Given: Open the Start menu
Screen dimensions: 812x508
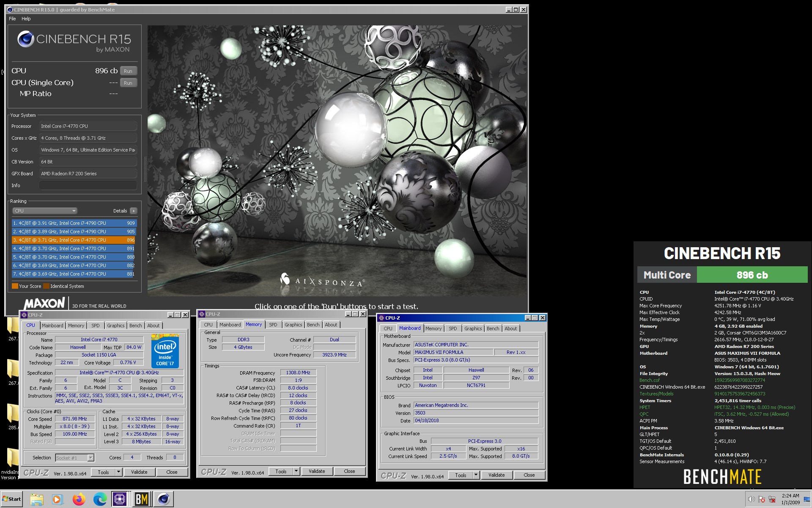Looking at the screenshot, I should coord(11,499).
